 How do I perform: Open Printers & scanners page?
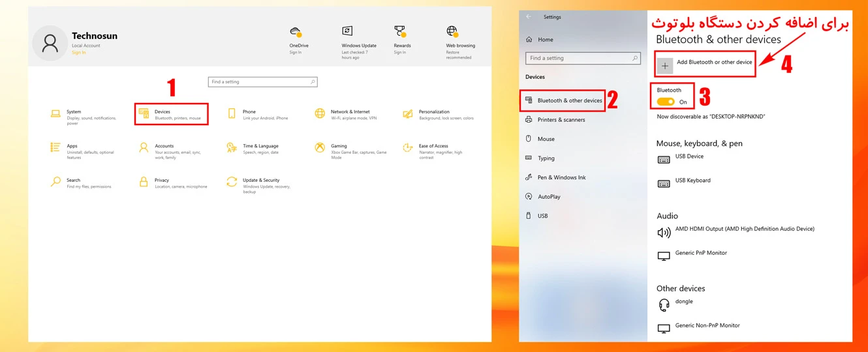pyautogui.click(x=561, y=120)
